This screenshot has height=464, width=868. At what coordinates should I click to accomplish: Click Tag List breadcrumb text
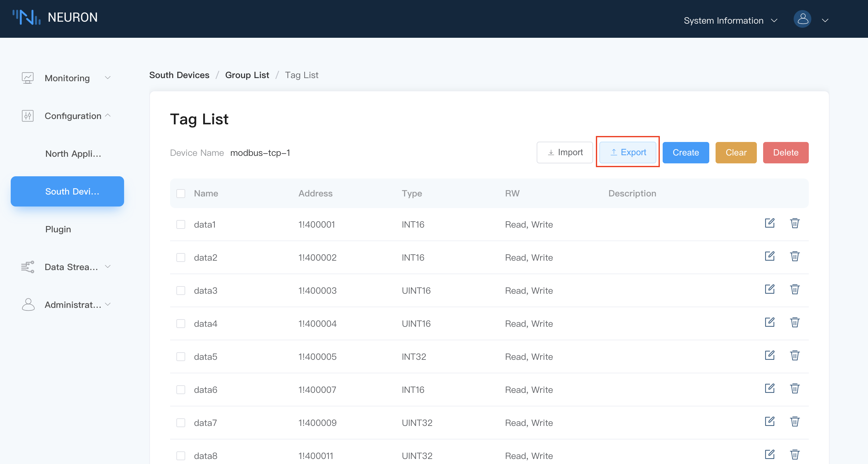click(302, 75)
